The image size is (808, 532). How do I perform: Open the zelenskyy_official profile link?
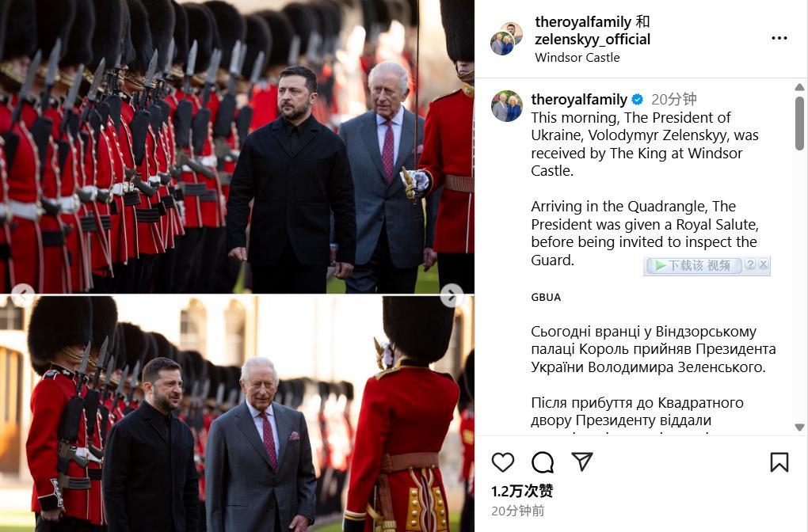pyautogui.click(x=593, y=39)
